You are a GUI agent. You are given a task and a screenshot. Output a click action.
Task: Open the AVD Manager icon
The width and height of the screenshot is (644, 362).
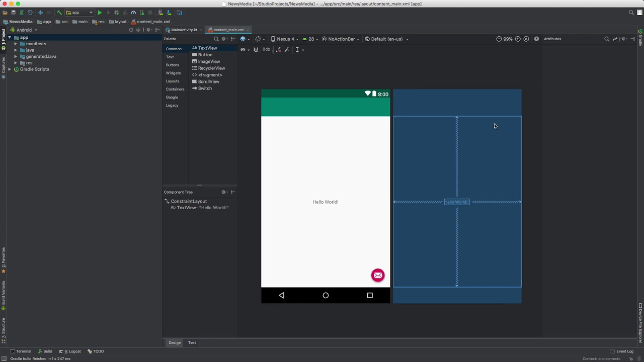[x=160, y=13]
